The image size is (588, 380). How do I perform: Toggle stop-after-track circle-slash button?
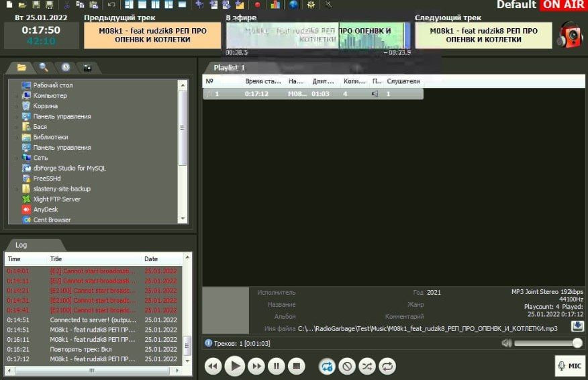point(347,366)
